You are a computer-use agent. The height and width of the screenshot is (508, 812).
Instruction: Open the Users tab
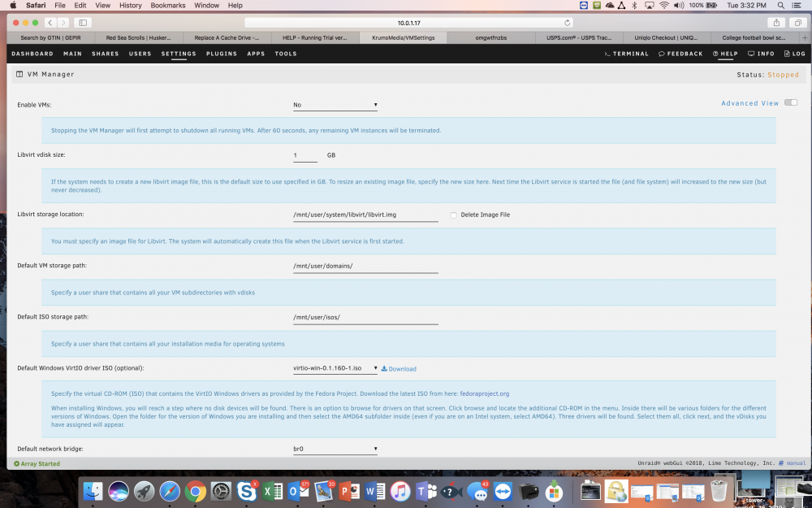tap(140, 54)
